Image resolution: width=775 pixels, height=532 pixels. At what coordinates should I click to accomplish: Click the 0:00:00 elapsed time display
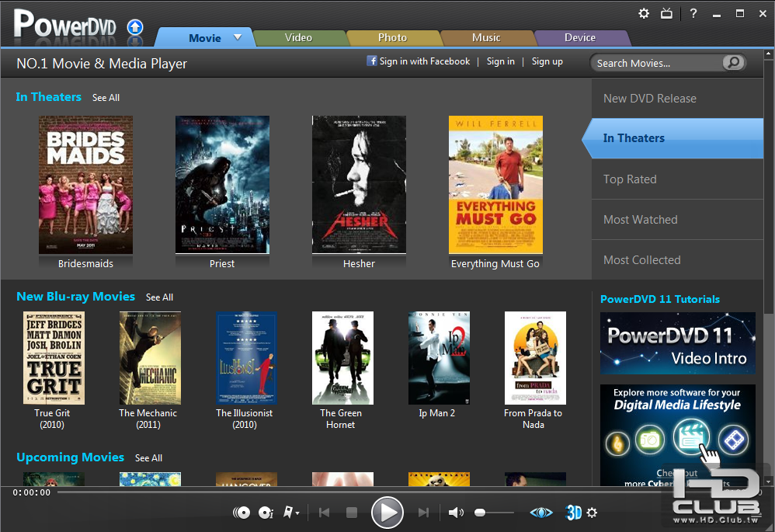(32, 492)
